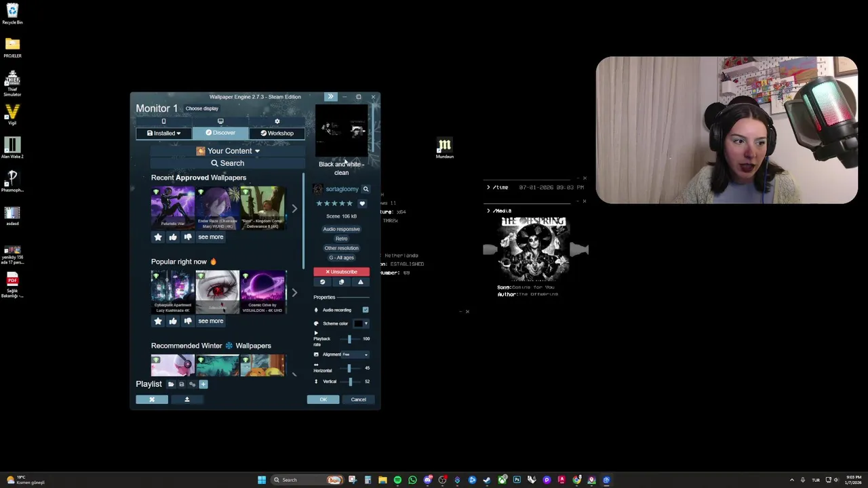Favorite the Popular right now row star

pos(158,321)
